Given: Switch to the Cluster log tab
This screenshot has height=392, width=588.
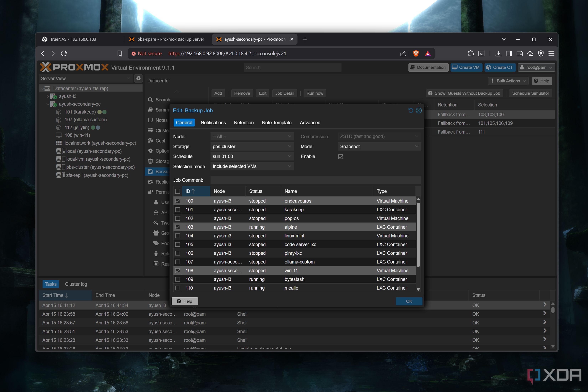Looking at the screenshot, I should pos(76,284).
